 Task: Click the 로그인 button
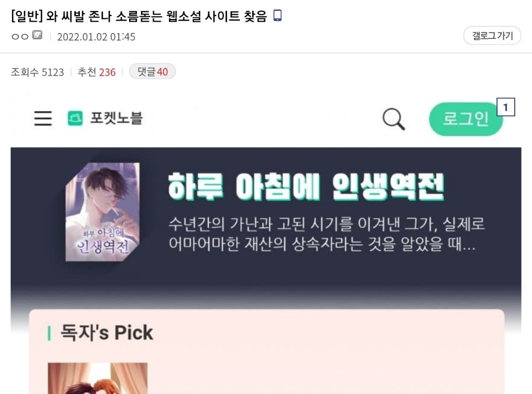[465, 119]
